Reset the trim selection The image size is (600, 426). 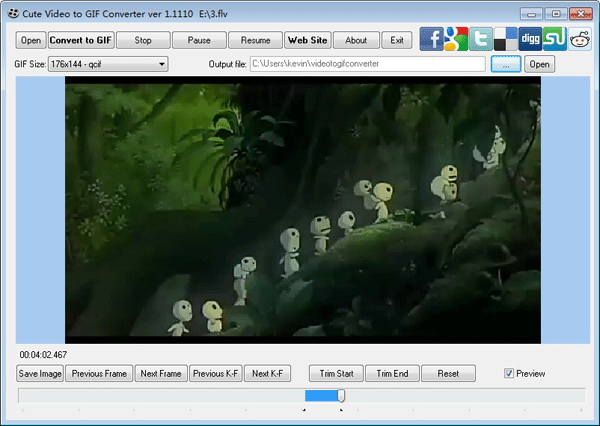coord(448,374)
